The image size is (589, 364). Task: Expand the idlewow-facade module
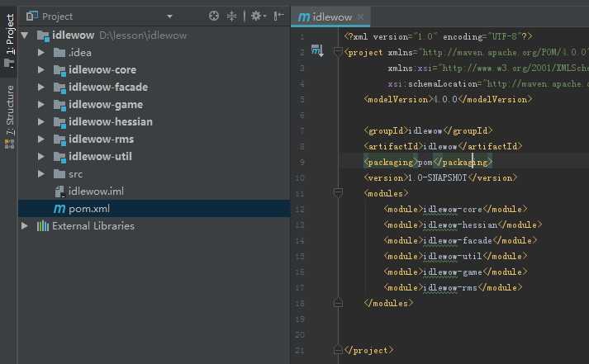[x=41, y=87]
